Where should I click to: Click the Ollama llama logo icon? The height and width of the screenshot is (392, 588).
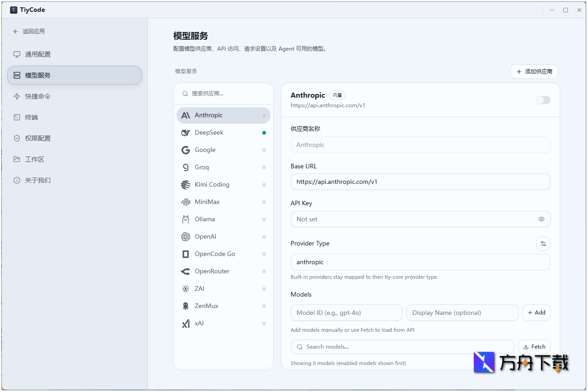click(x=186, y=220)
